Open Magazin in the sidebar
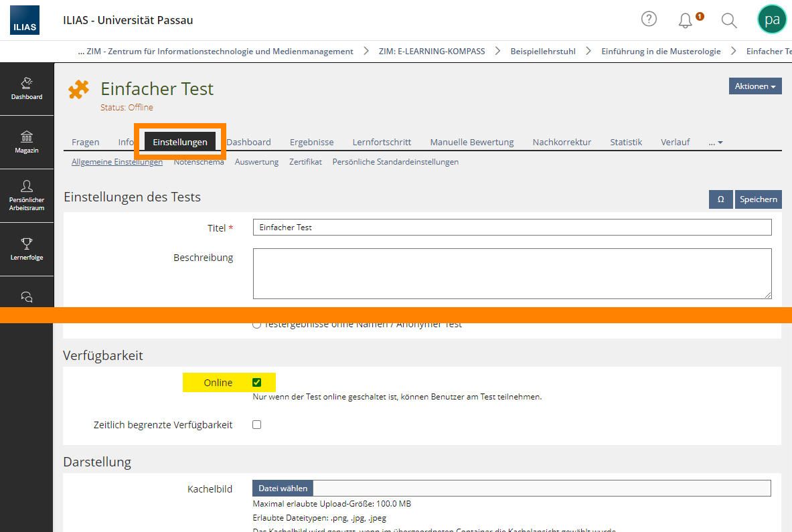This screenshot has height=532, width=792. tap(27, 143)
